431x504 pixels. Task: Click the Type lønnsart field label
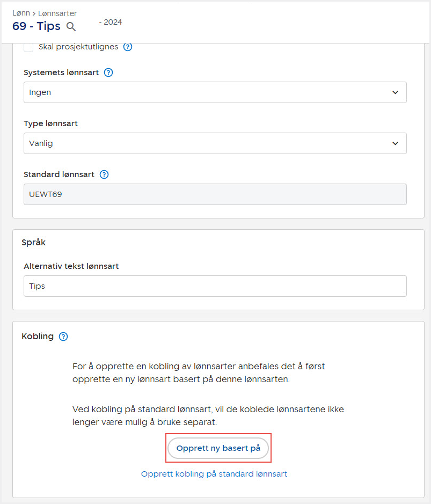point(51,123)
